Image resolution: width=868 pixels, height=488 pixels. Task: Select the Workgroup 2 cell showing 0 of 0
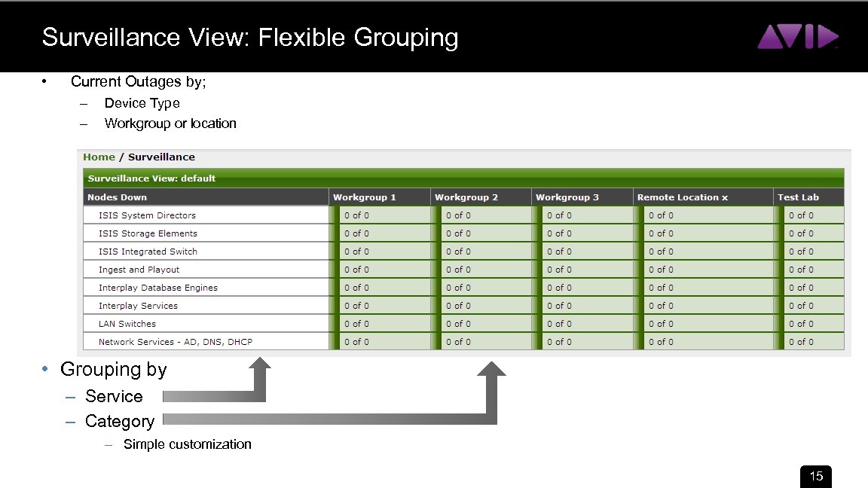[x=486, y=215]
